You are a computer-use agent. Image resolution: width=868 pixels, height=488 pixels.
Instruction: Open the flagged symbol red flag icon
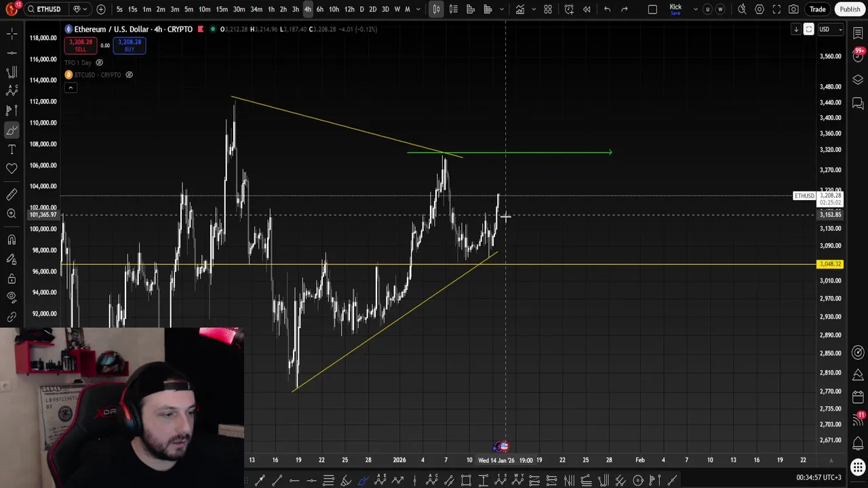200,29
